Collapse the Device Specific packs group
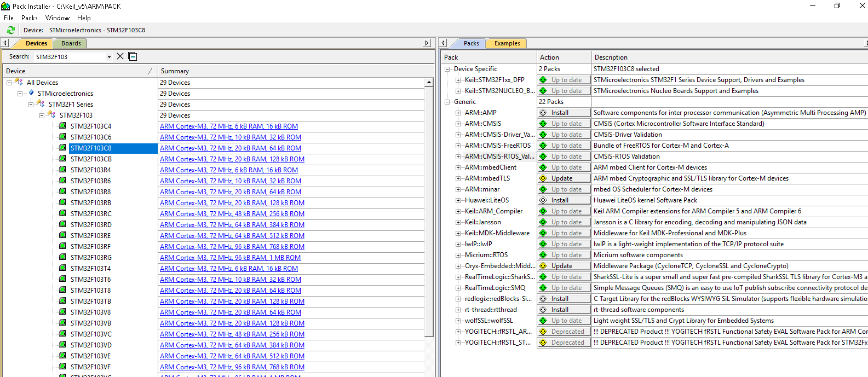The width and height of the screenshot is (868, 377). [447, 69]
